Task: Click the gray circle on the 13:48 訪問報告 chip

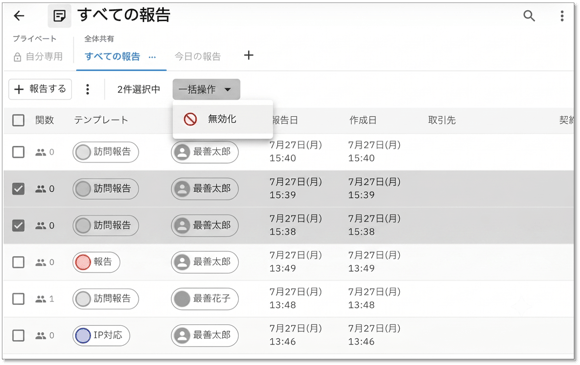Action: pyautogui.click(x=83, y=299)
